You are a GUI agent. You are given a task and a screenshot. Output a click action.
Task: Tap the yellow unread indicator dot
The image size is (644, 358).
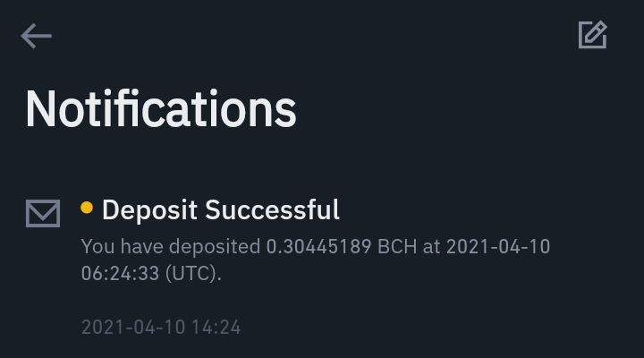click(x=87, y=208)
